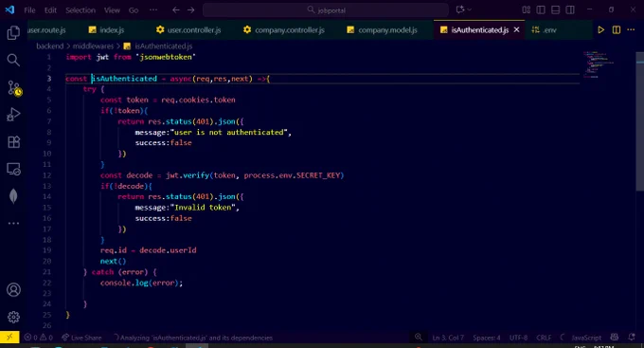The height and width of the screenshot is (348, 644).
Task: Click the code minimap preview
Action: 599,64
